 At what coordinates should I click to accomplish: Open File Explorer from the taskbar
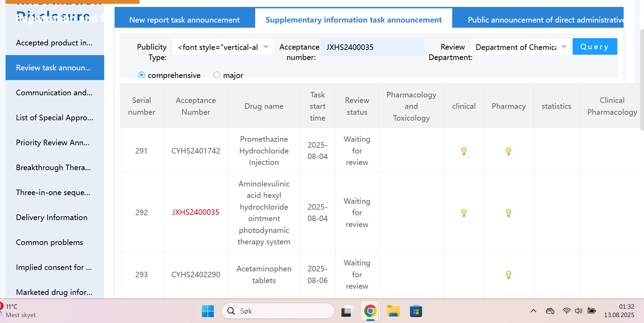(x=393, y=311)
